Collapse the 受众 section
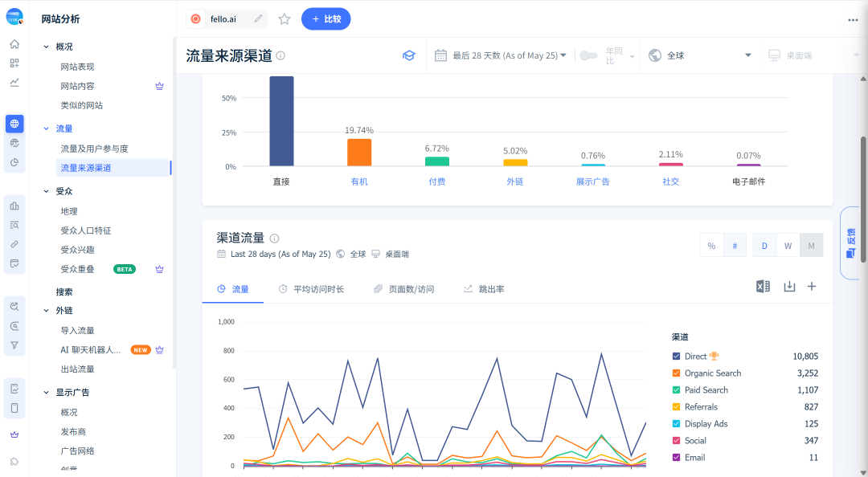Screen dimensions: 868x477 pos(47,191)
